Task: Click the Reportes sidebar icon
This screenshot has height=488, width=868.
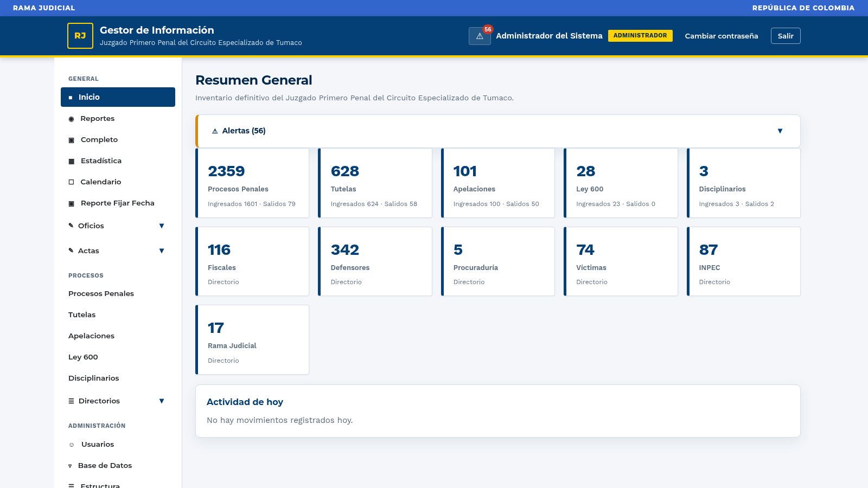Action: point(71,119)
